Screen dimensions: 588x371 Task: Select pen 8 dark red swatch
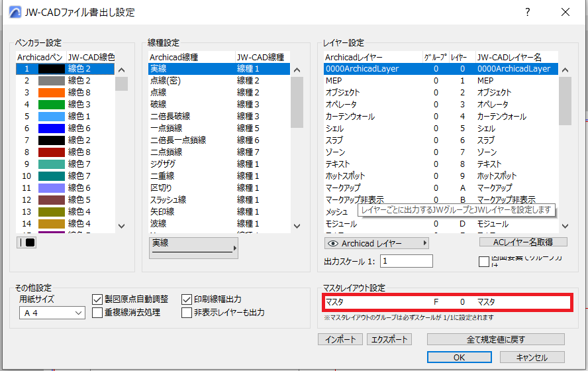pyautogui.click(x=52, y=152)
